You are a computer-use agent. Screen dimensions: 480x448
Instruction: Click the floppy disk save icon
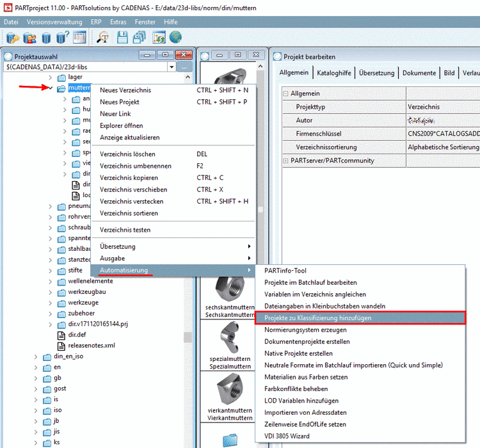(122, 37)
